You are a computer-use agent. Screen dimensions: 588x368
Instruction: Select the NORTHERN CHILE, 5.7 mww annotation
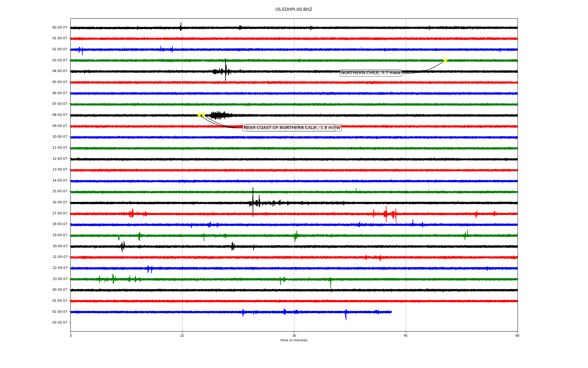371,73
